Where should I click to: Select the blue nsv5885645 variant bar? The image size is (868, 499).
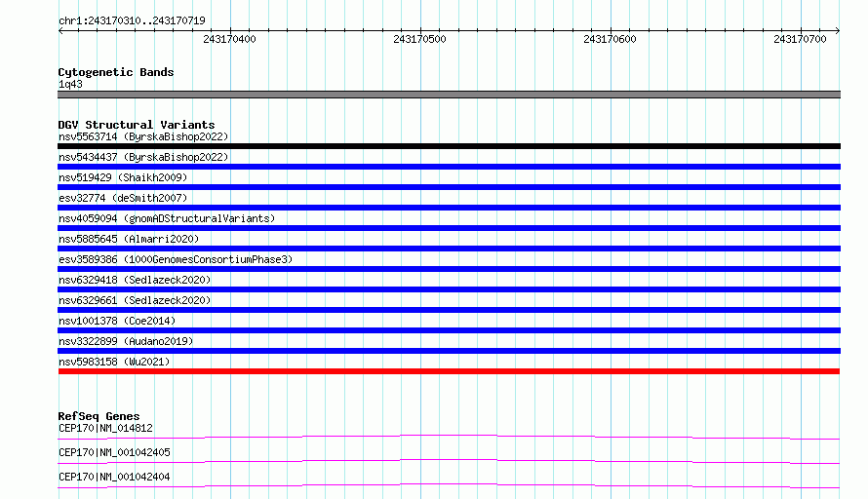pos(449,249)
